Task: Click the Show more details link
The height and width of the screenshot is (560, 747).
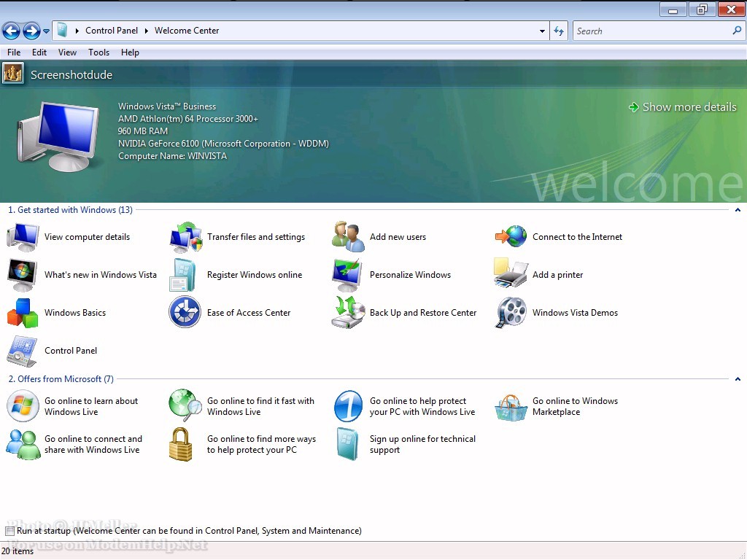Action: point(683,107)
